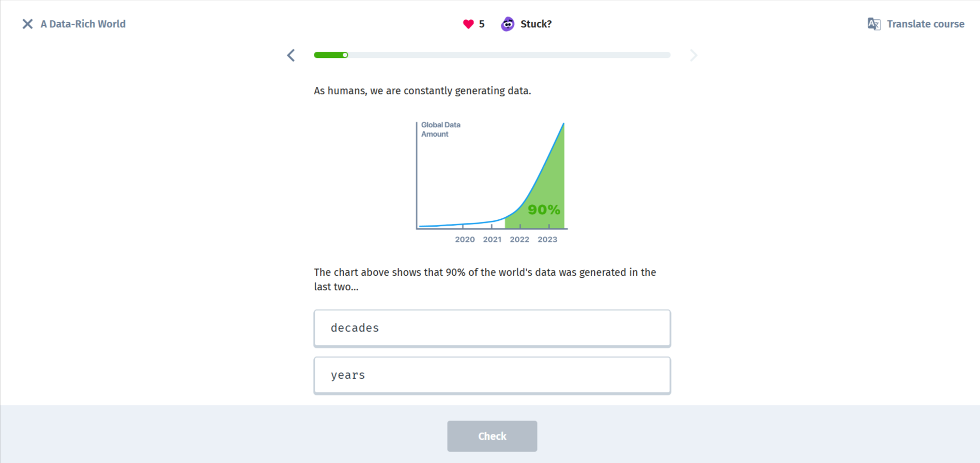Click the 'A Data-Rich World' course title

pyautogui.click(x=83, y=24)
